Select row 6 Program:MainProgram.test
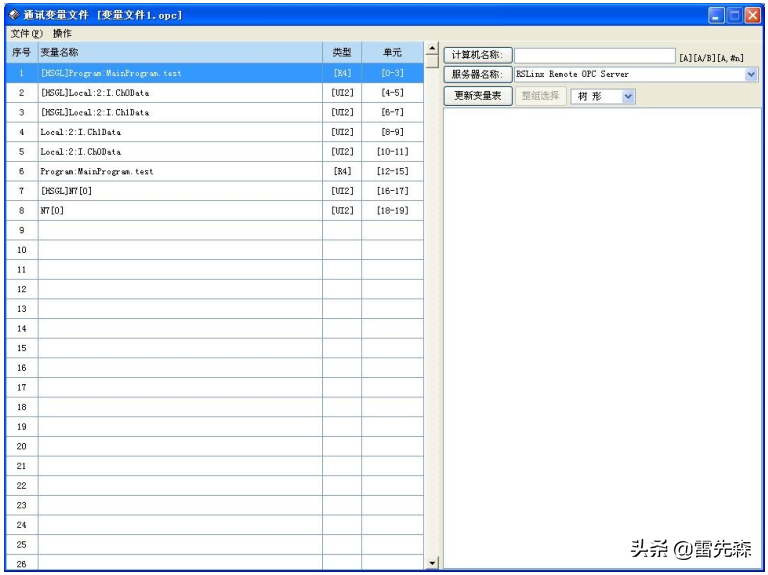The width and height of the screenshot is (768, 575). tap(180, 172)
